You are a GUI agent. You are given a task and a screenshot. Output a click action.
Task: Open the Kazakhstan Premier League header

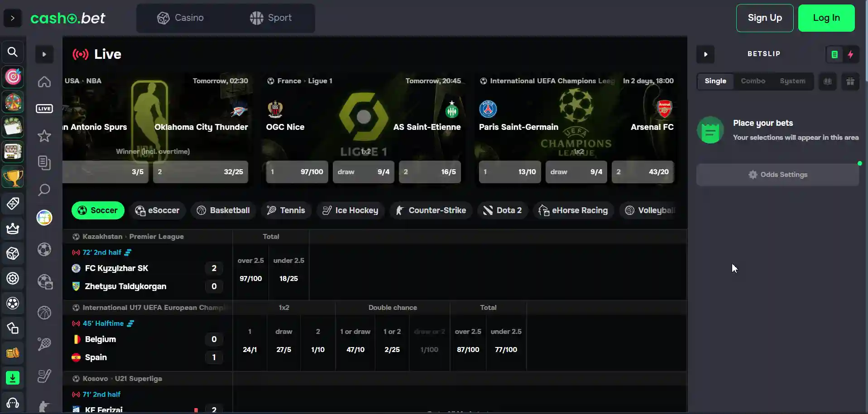133,237
